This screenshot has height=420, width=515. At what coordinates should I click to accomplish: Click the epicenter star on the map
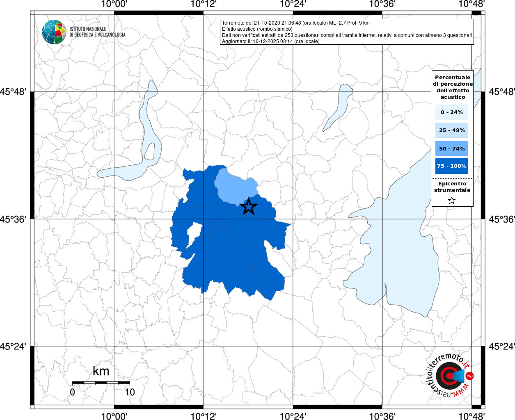click(248, 207)
